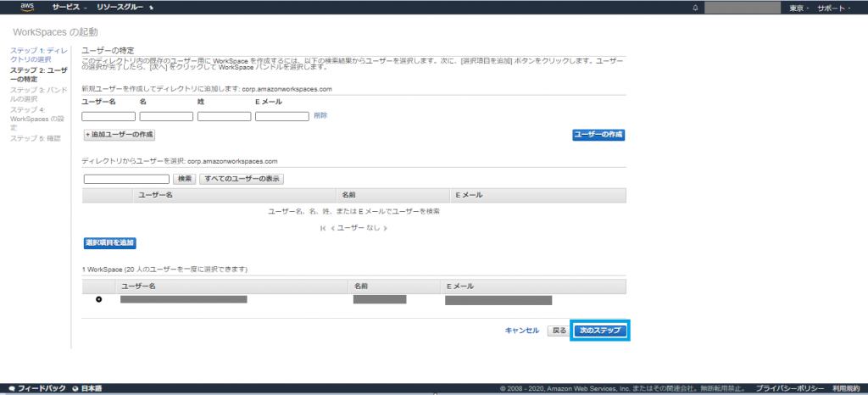
Task: Expand the サービス menu
Action: (x=70, y=8)
